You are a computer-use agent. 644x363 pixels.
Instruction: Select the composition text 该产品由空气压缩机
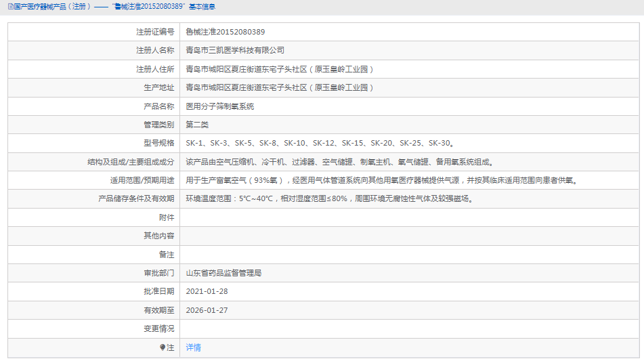[339, 163]
